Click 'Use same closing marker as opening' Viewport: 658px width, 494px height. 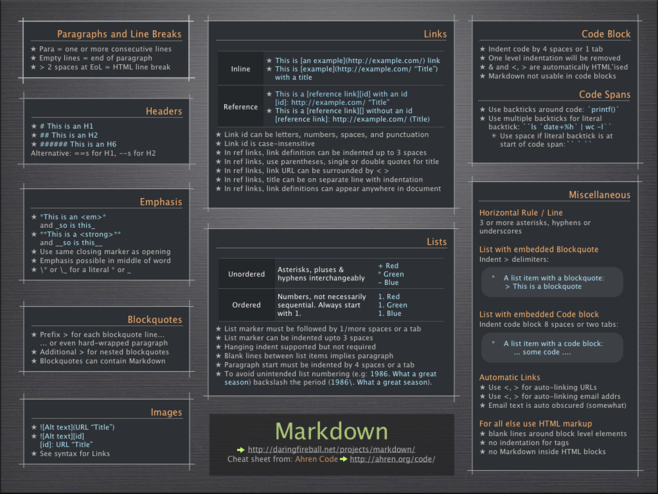pos(105,251)
